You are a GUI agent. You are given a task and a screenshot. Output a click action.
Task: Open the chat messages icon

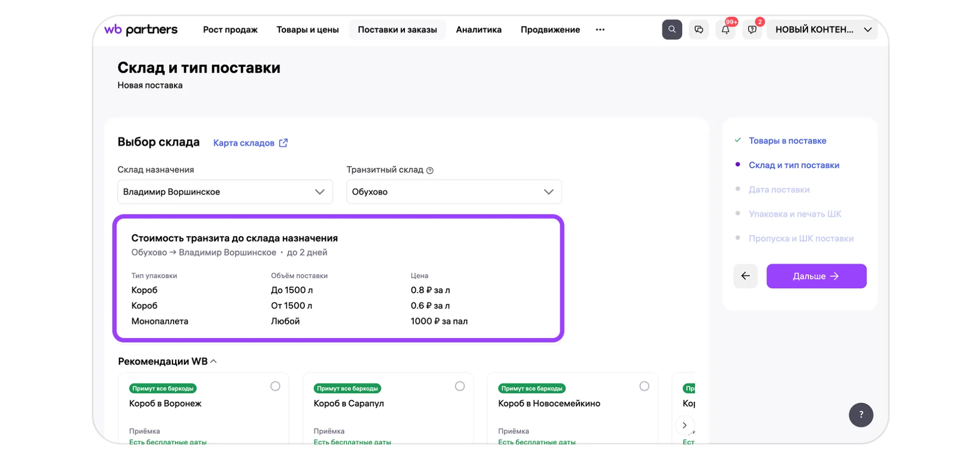[x=699, y=29]
